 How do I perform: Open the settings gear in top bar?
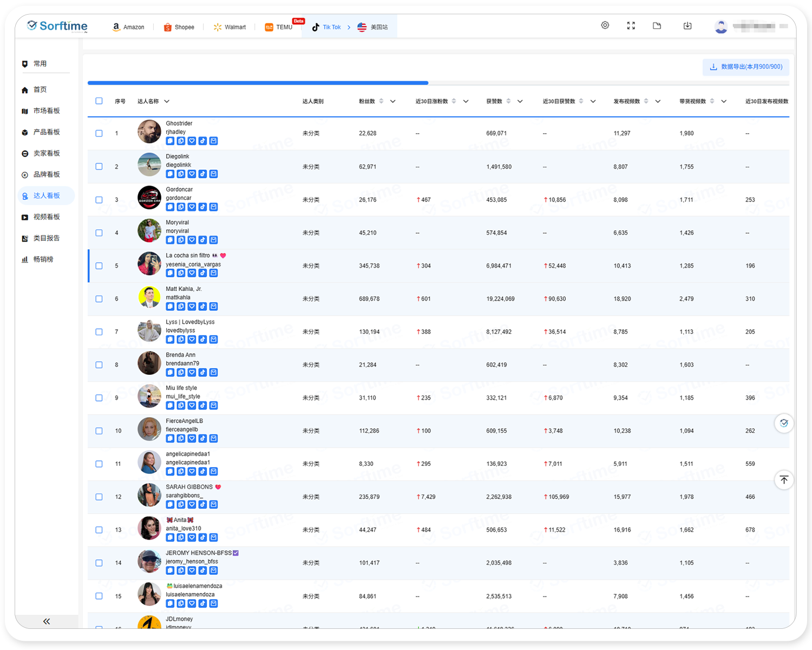[x=605, y=25]
